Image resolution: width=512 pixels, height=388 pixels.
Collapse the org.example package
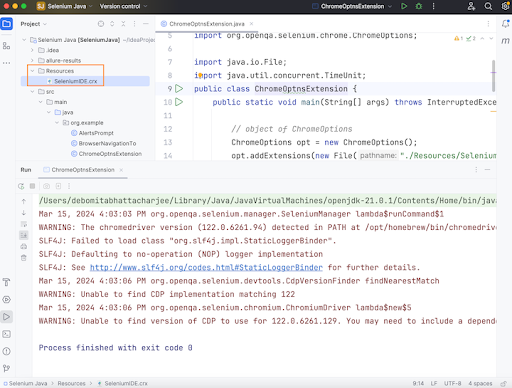pyautogui.click(x=57, y=123)
